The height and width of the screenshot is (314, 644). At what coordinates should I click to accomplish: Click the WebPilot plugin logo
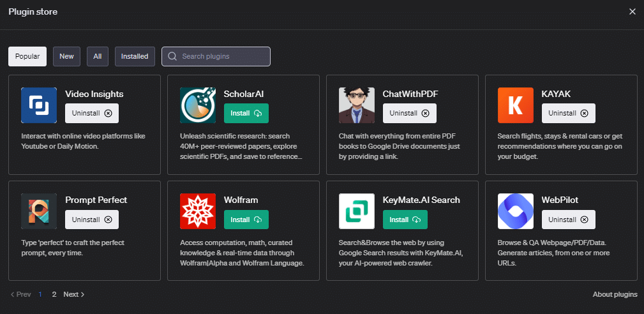516,211
